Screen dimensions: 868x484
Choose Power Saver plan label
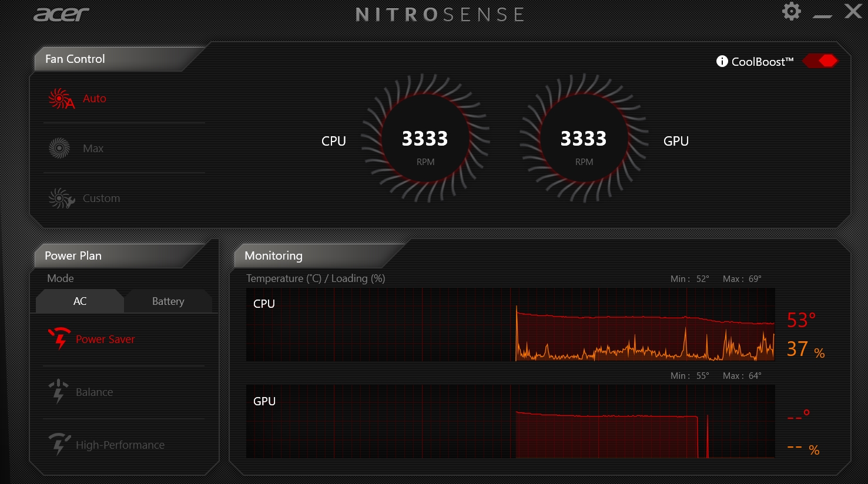105,340
